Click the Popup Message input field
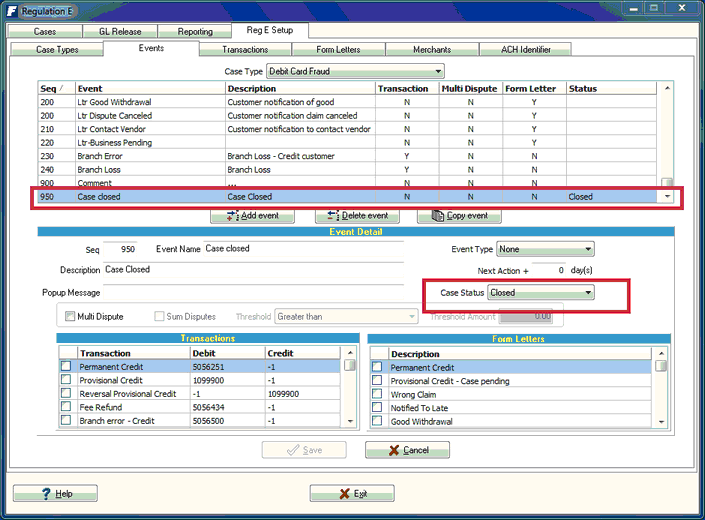 coord(254,293)
